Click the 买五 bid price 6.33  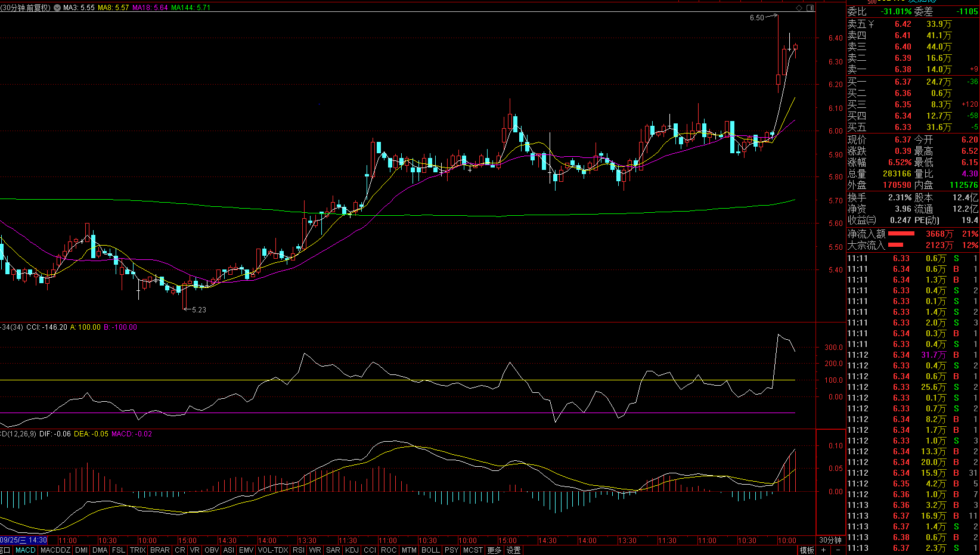903,127
